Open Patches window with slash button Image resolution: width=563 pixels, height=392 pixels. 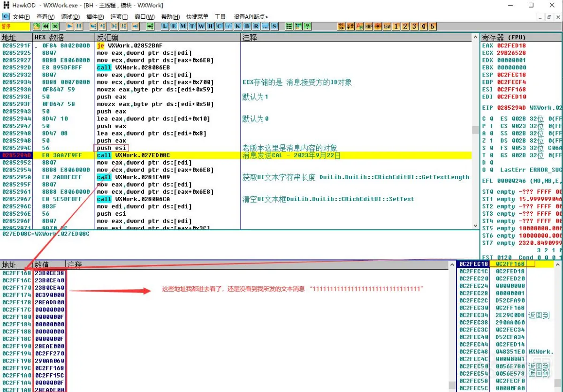(x=228, y=26)
